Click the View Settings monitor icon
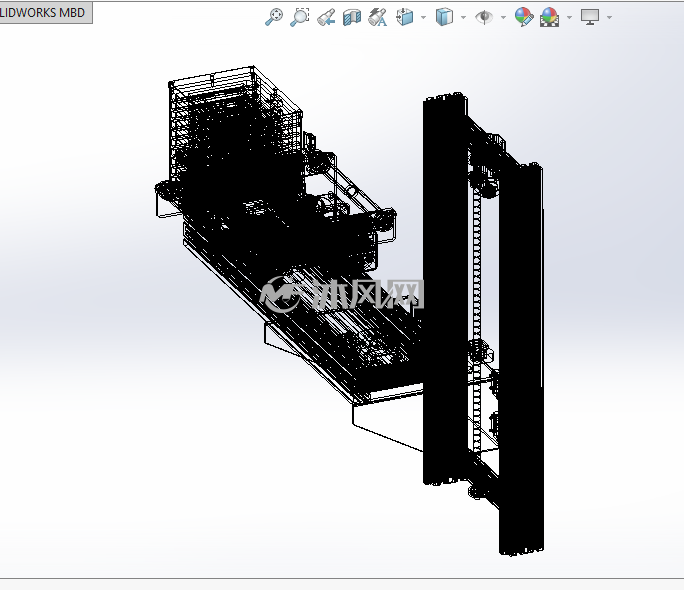Screen dimensions: 684x590 590,17
